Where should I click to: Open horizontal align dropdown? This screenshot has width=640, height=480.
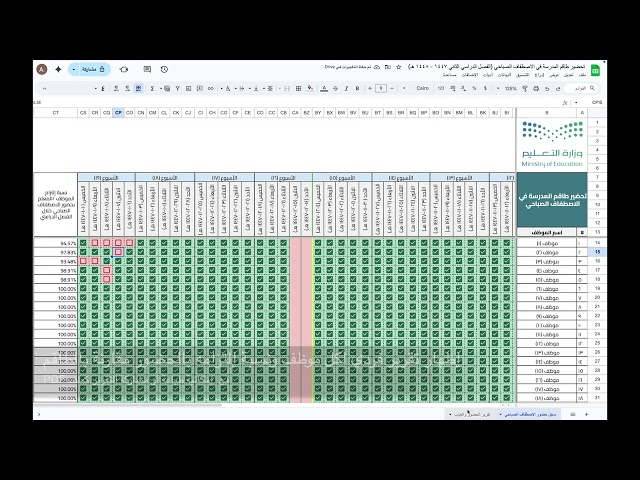[269, 88]
